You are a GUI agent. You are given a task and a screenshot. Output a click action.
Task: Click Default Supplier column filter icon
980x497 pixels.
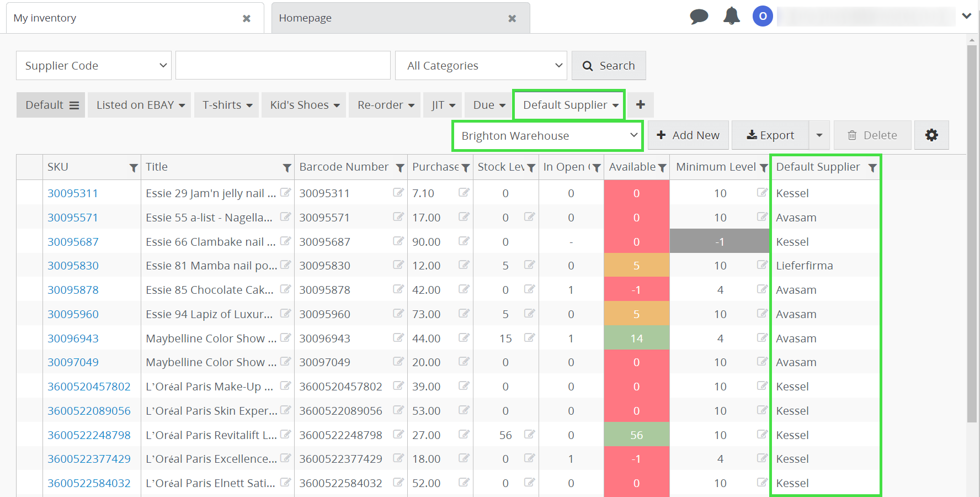pyautogui.click(x=872, y=168)
